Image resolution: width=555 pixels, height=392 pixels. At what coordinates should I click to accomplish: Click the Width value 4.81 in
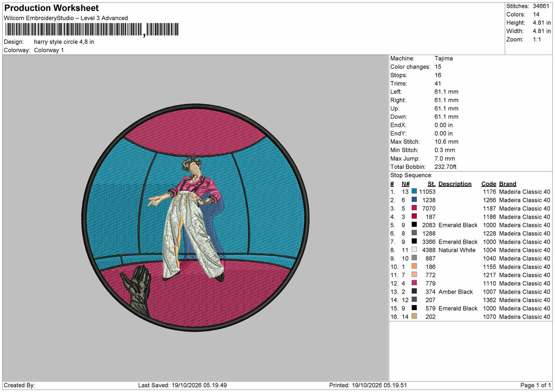click(542, 31)
